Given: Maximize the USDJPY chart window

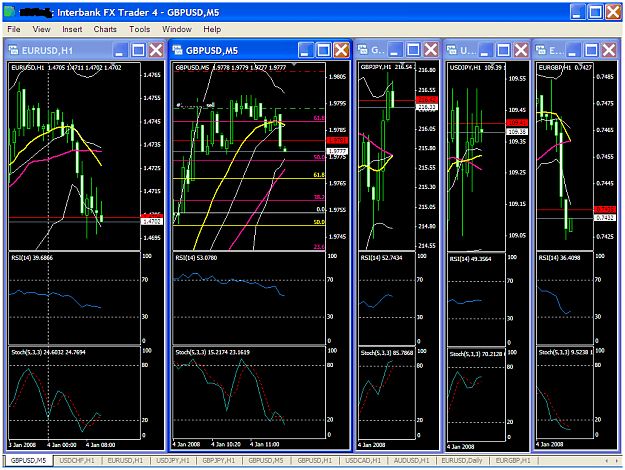Looking at the screenshot, I should pos(503,50).
